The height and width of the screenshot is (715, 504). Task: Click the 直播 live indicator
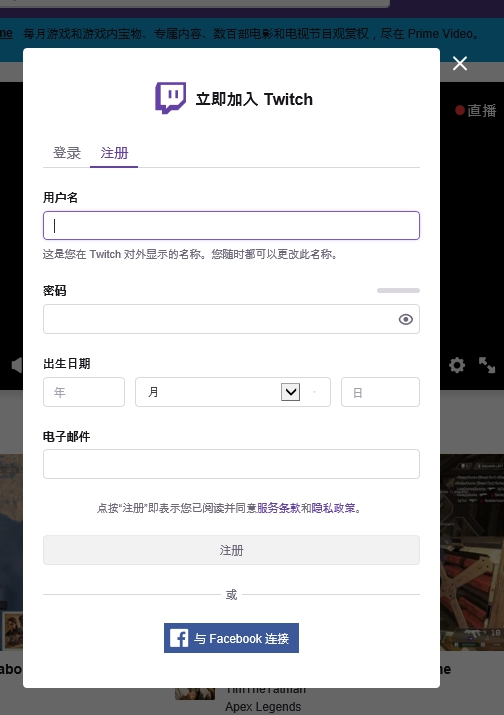(x=476, y=110)
